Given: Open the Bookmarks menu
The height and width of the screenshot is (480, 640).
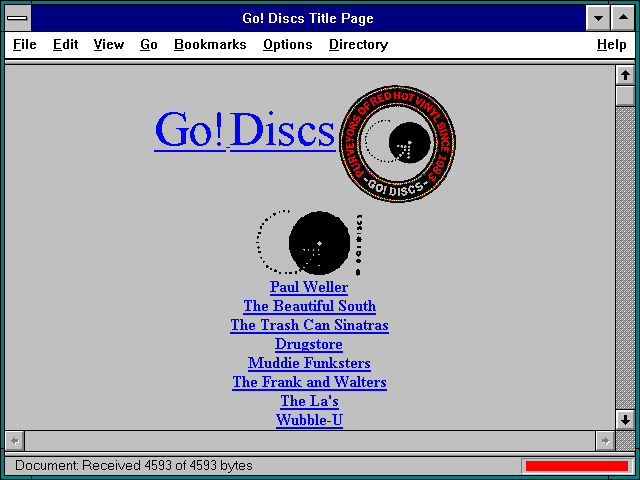Looking at the screenshot, I should click(x=210, y=44).
